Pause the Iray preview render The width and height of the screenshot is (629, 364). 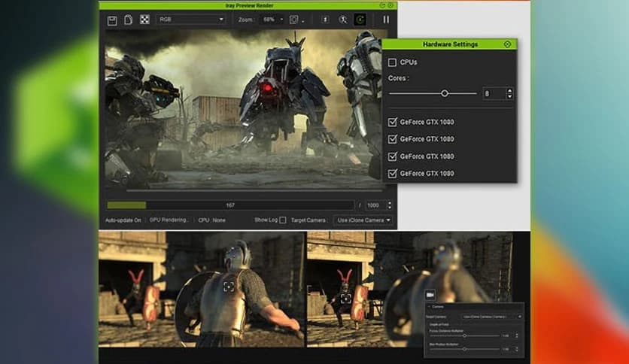(x=386, y=20)
